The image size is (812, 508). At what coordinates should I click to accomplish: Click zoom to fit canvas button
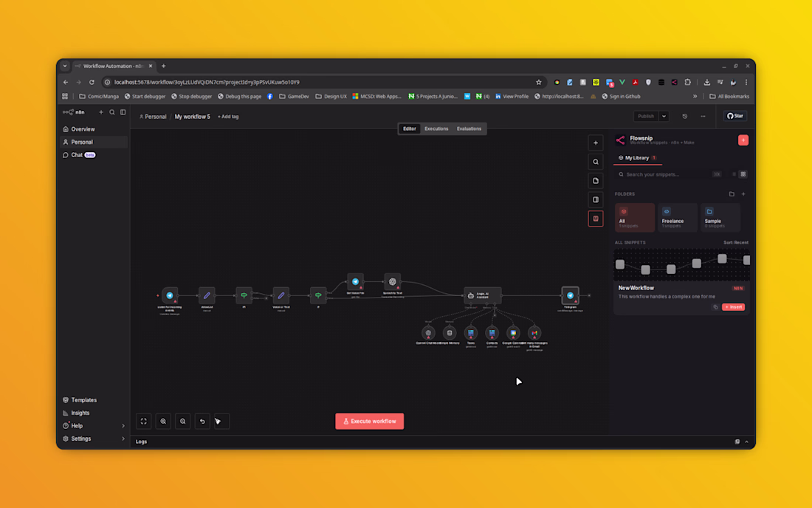143,422
